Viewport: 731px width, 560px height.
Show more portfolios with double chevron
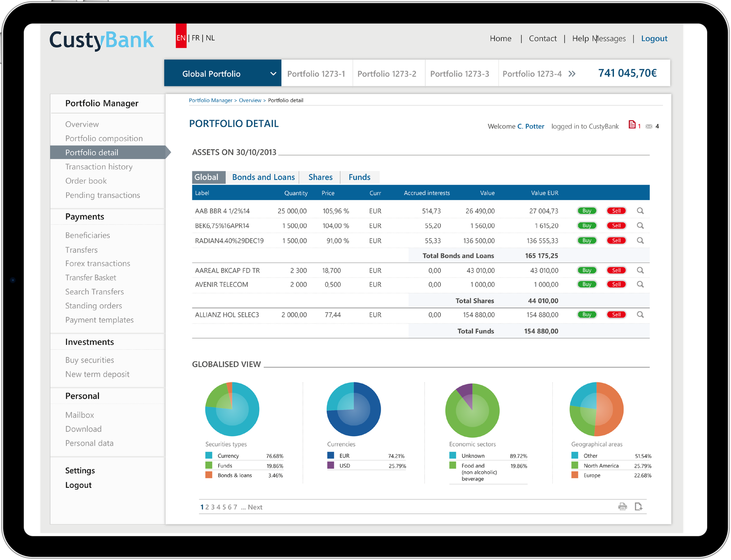(x=572, y=74)
